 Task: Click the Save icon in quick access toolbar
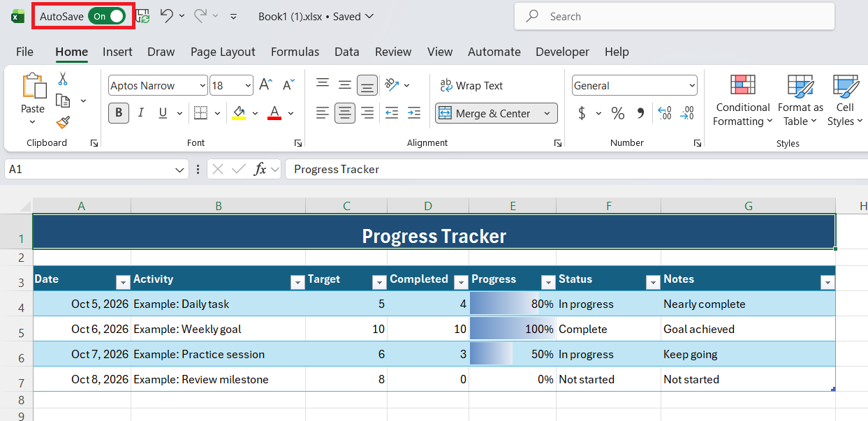(142, 16)
